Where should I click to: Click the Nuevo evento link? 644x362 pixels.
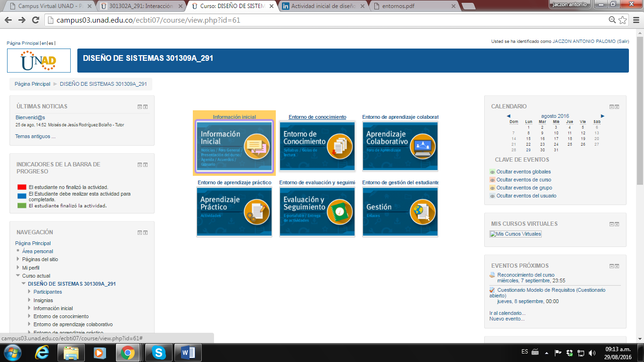[507, 319]
